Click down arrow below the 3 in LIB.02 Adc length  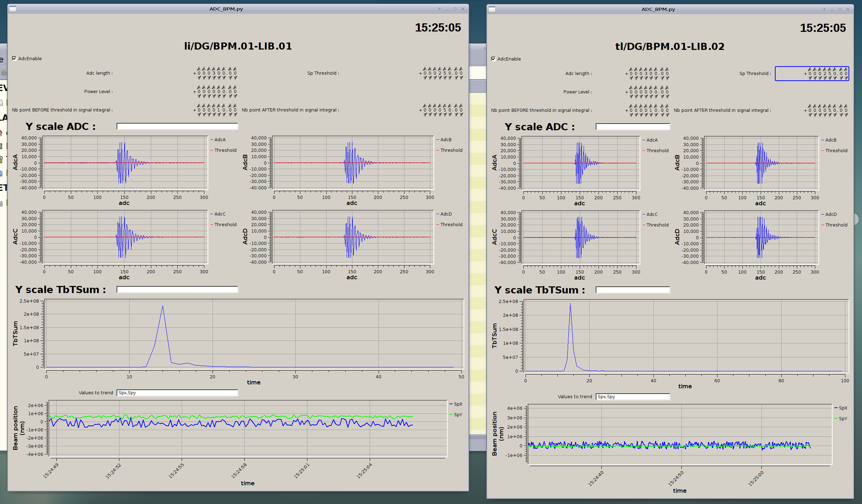(x=646, y=78)
